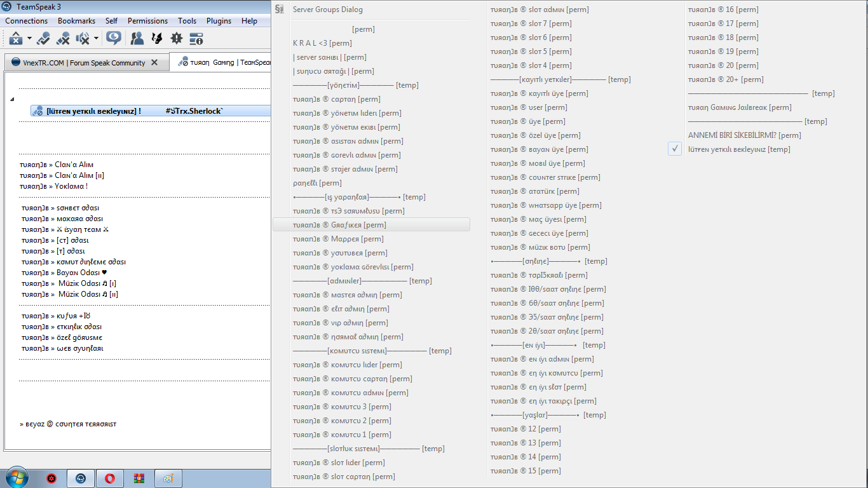Screen dimensions: 868x488
Task: Select the müzik botu [perm] group
Action: (x=540, y=247)
